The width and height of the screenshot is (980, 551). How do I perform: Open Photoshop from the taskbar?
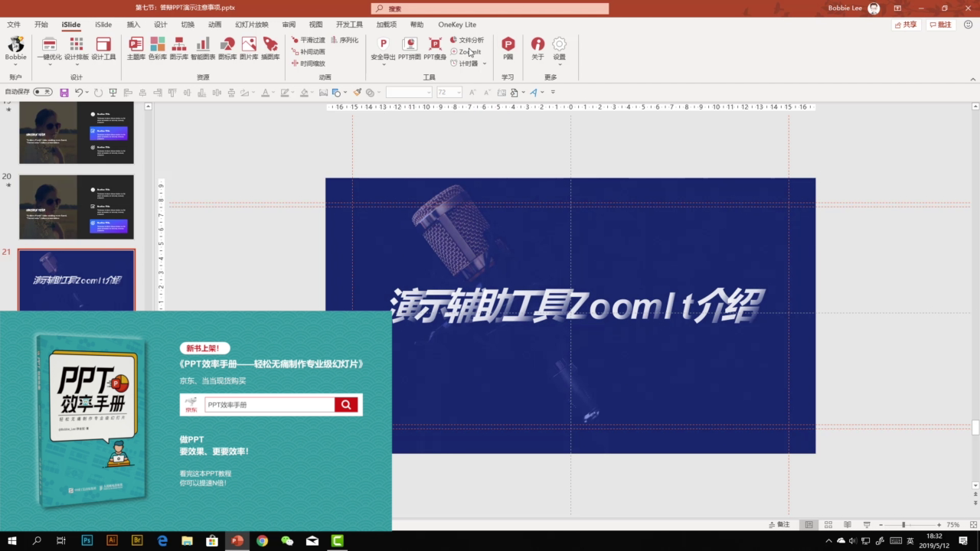[x=87, y=540]
